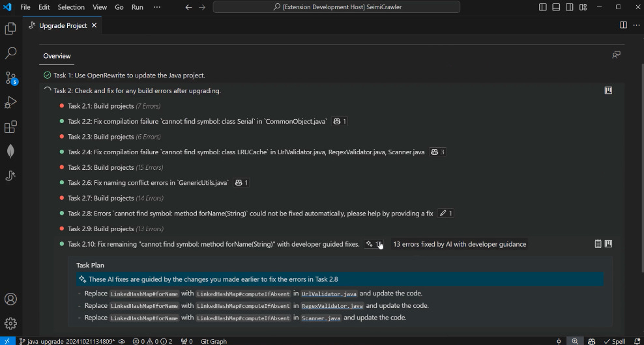
Task: Open the UrlValidator.java link
Action: point(329,294)
